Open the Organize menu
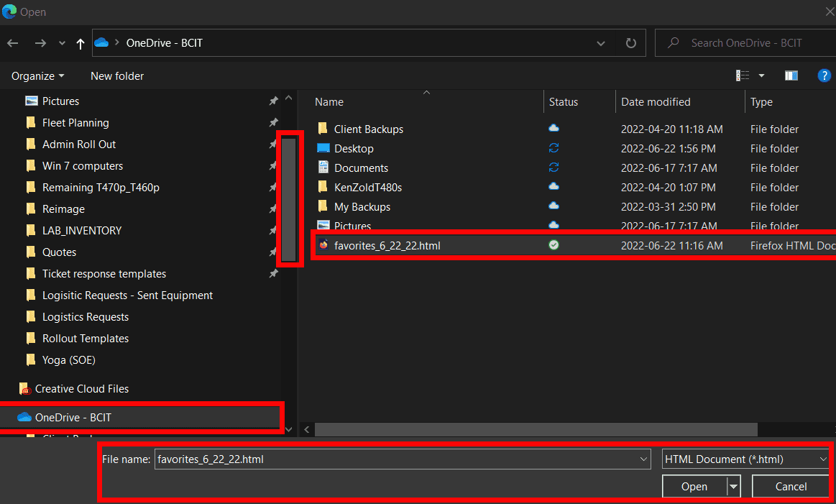836x504 pixels. [x=37, y=75]
